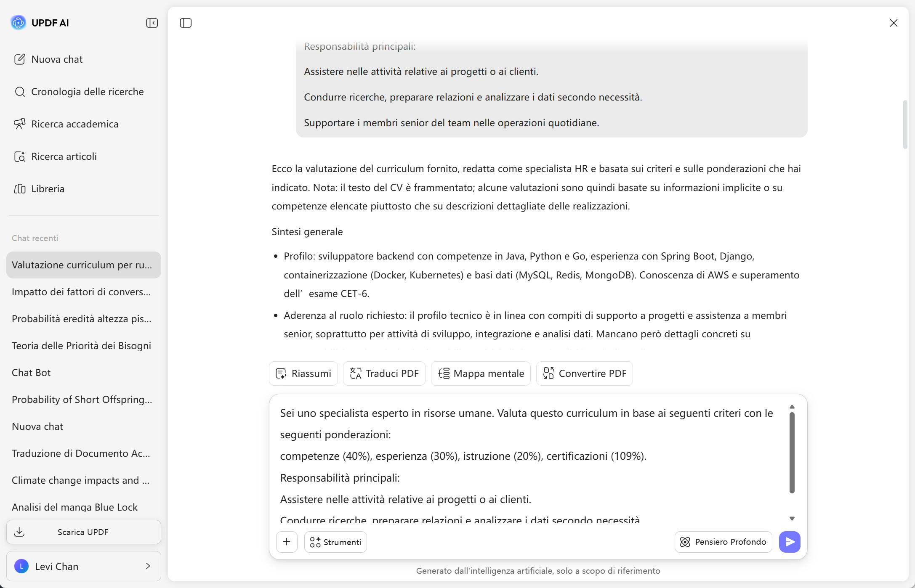Image resolution: width=915 pixels, height=588 pixels.
Task: Open Analisi del manga Blue Lock chat
Action: click(x=74, y=507)
